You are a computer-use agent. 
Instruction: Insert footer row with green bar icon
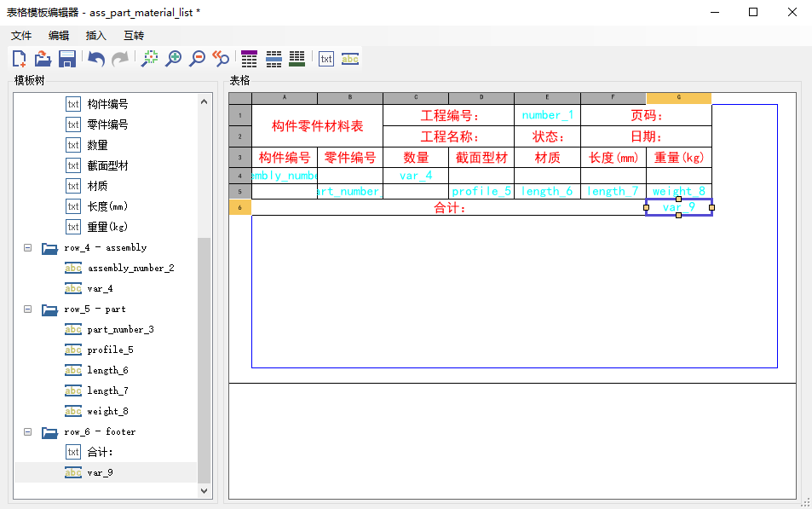coord(297,59)
